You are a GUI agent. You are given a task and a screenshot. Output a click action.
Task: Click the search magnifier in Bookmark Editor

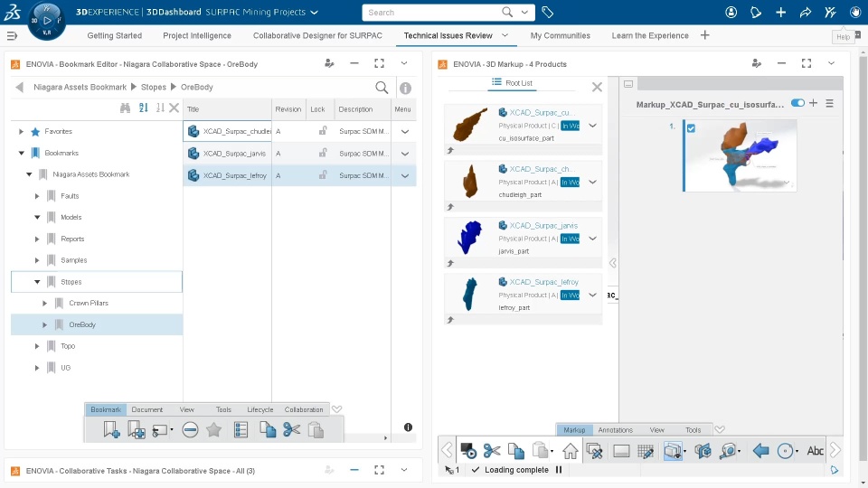382,88
